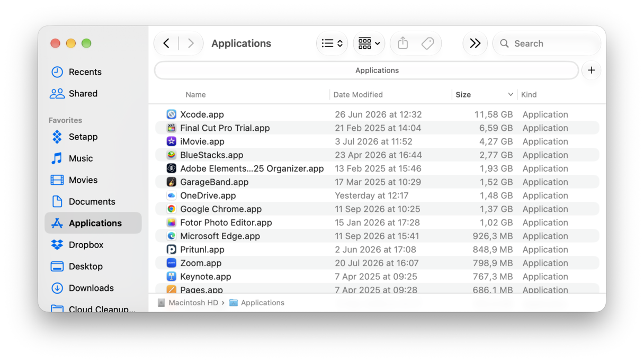Select the Microsoft Edge.app file name
Viewport: 644px width, 362px height.
220,236
